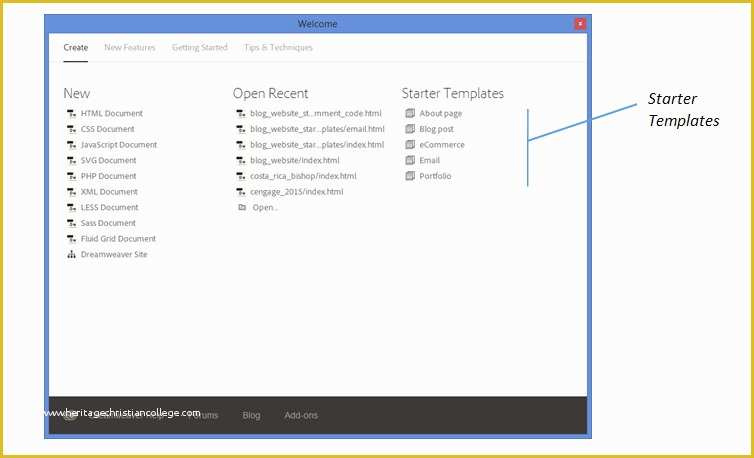The height and width of the screenshot is (458, 754).
Task: Click the HTML Document file icon
Action: point(72,114)
